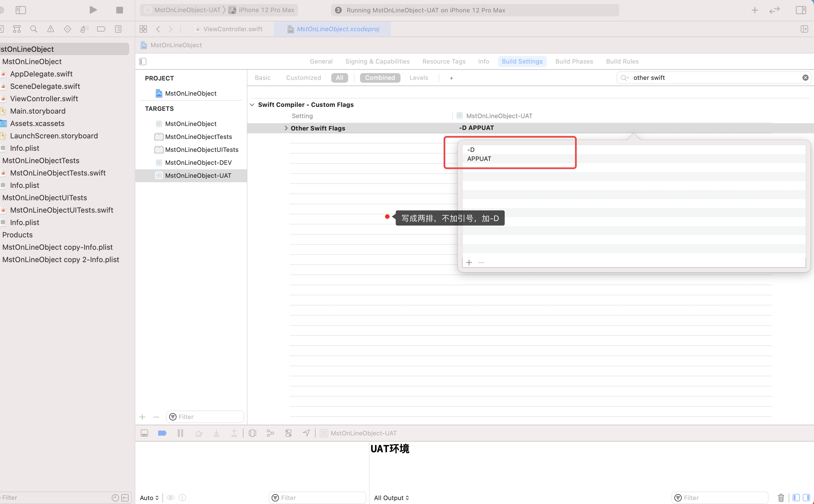The width and height of the screenshot is (814, 504).
Task: Open the Build Settings tab
Action: click(x=522, y=61)
